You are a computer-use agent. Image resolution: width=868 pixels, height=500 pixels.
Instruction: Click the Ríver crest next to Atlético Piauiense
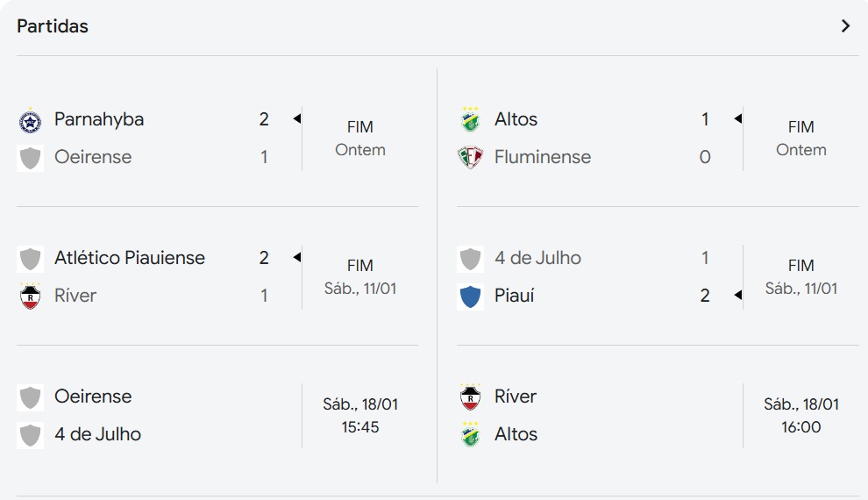click(31, 296)
